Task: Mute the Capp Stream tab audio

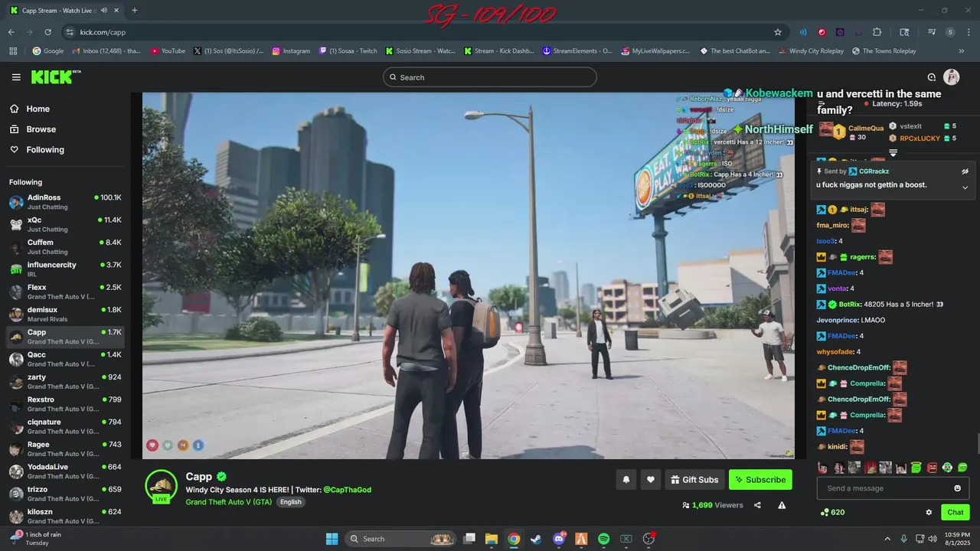Action: point(103,10)
